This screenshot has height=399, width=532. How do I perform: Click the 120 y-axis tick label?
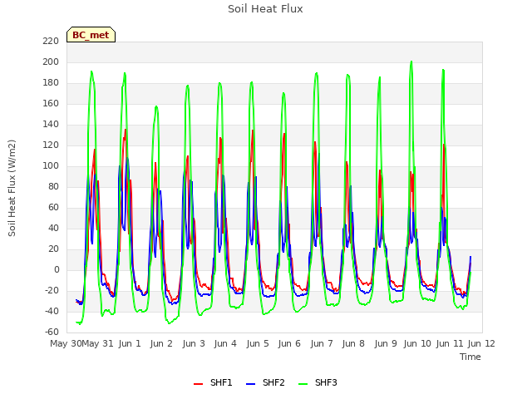[51, 145]
